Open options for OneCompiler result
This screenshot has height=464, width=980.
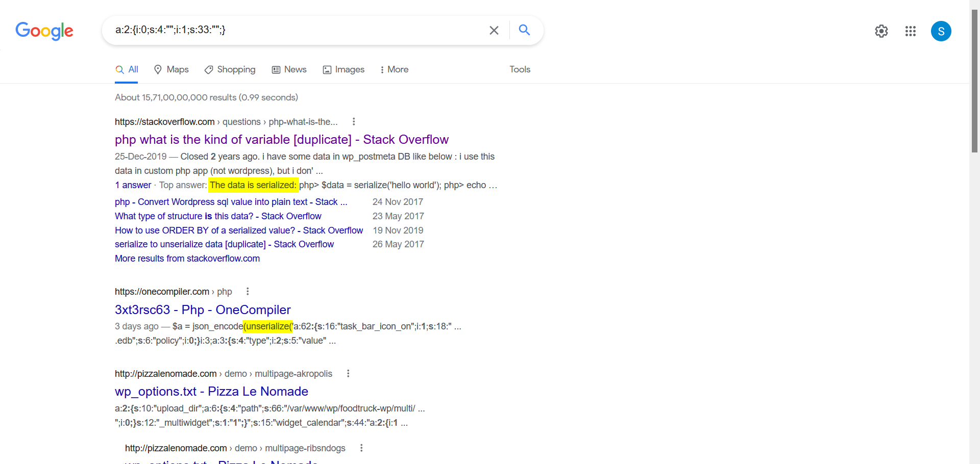(x=248, y=292)
